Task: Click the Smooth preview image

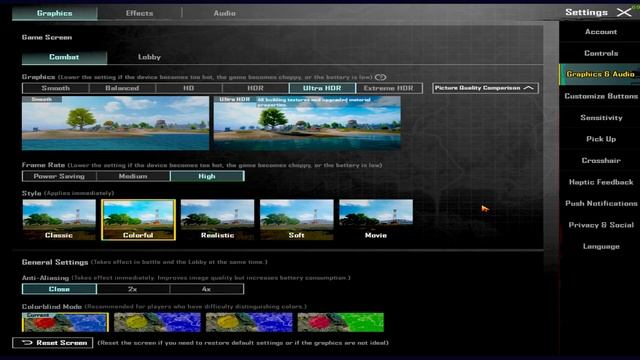Action: coord(116,123)
